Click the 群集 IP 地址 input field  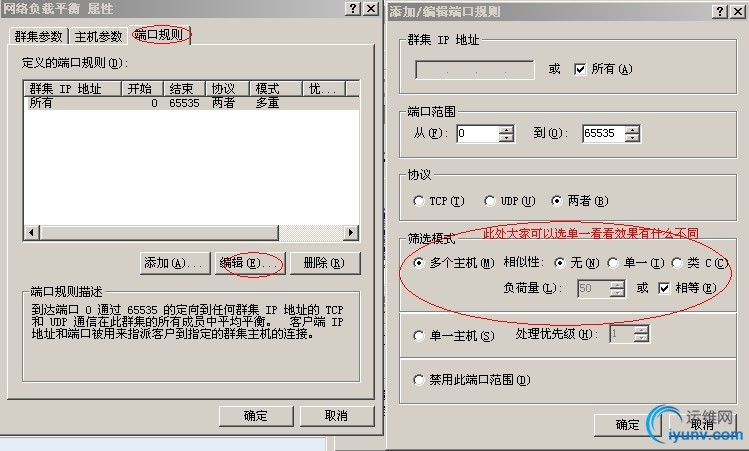point(475,70)
